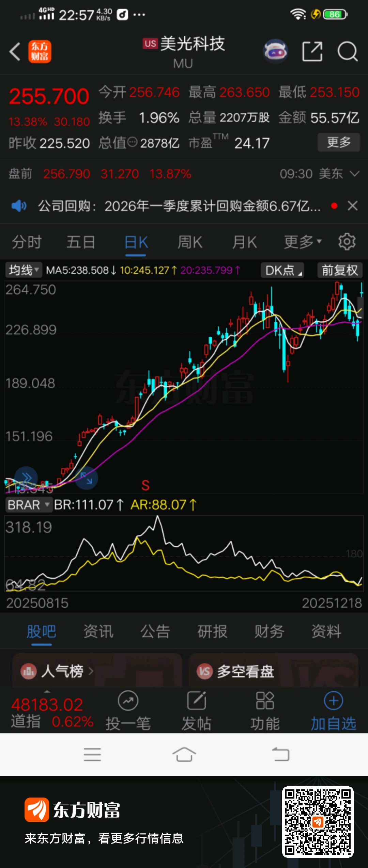Tap the AR:88.07 indicator value
The image size is (368, 868).
(164, 505)
